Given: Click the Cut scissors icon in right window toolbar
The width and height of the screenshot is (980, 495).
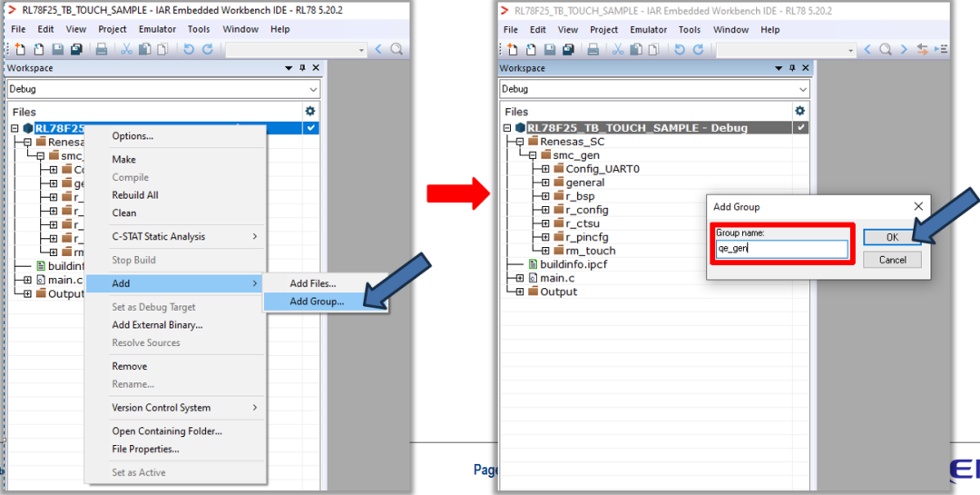Looking at the screenshot, I should click(617, 49).
